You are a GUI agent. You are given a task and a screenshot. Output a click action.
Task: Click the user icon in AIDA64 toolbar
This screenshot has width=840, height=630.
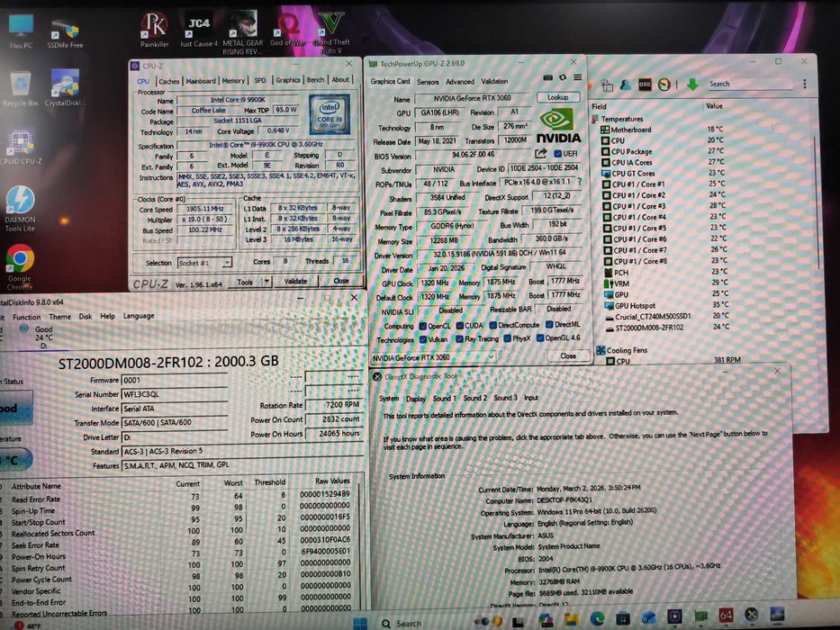[x=625, y=85]
